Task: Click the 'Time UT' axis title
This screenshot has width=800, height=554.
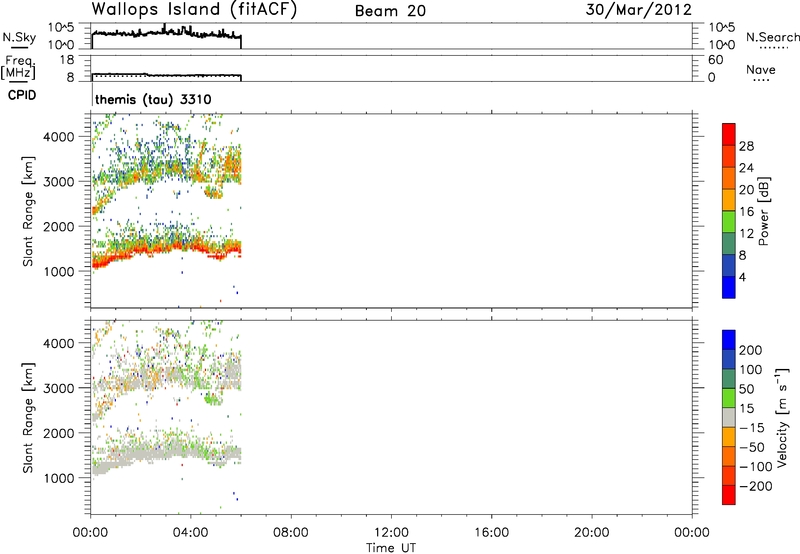Action: 391,548
